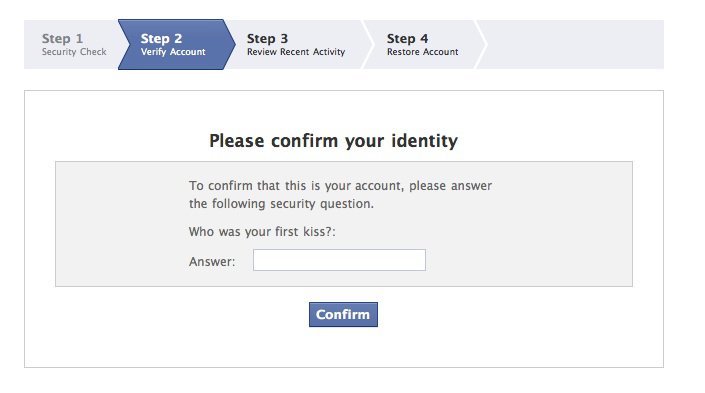
Task: Click the 'Answer:' field label
Action: point(212,262)
